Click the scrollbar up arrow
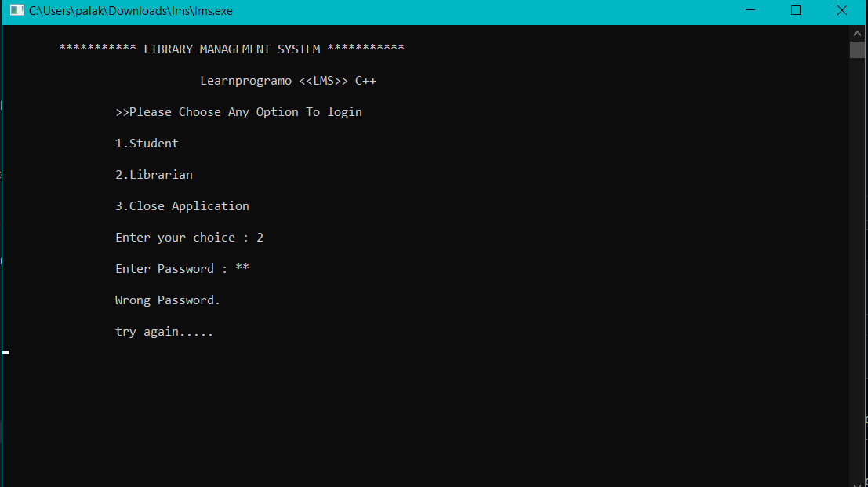868x487 pixels. (x=856, y=32)
